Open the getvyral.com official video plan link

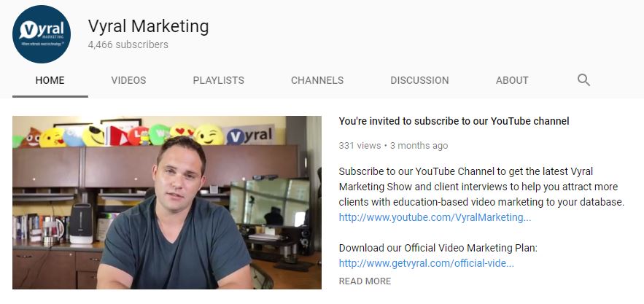click(427, 263)
